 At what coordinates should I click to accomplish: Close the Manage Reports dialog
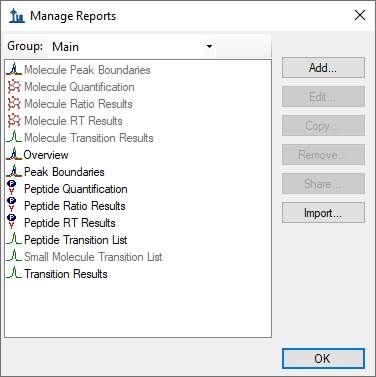[360, 15]
